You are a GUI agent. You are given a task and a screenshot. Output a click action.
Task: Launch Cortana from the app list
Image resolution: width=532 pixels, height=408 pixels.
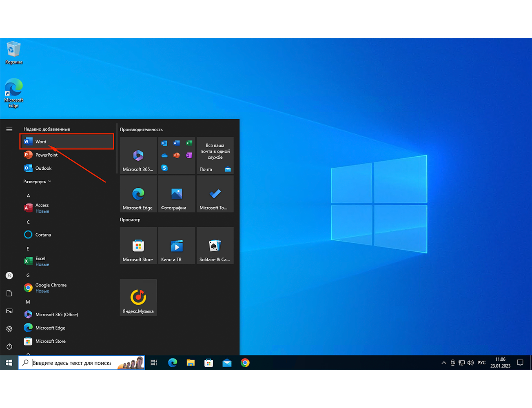click(x=67, y=235)
